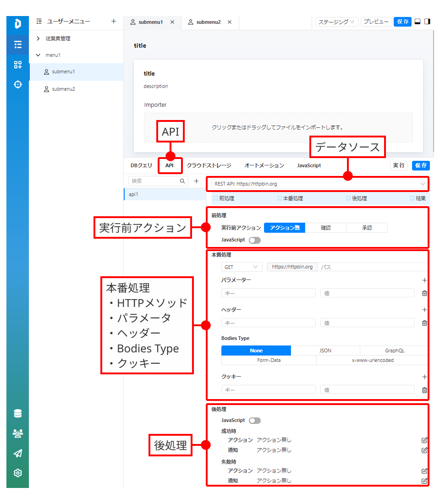This screenshot has width=440, height=504.
Task: Edit 成功時 アクション with pencil icon
Action: [x=424, y=440]
